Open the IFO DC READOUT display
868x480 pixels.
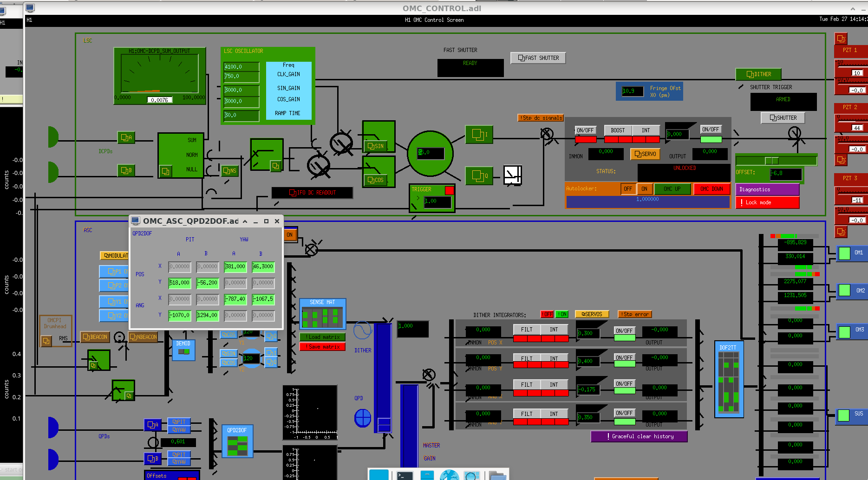tap(312, 193)
